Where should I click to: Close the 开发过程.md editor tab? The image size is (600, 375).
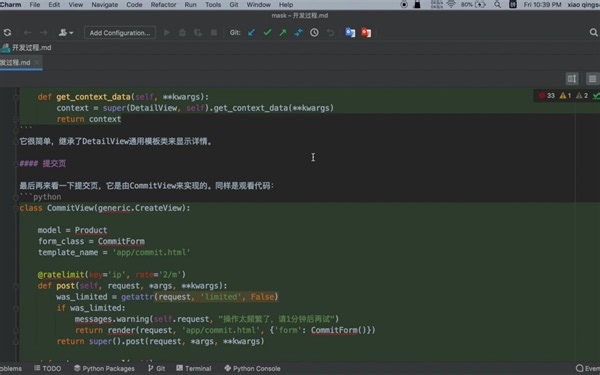37,62
